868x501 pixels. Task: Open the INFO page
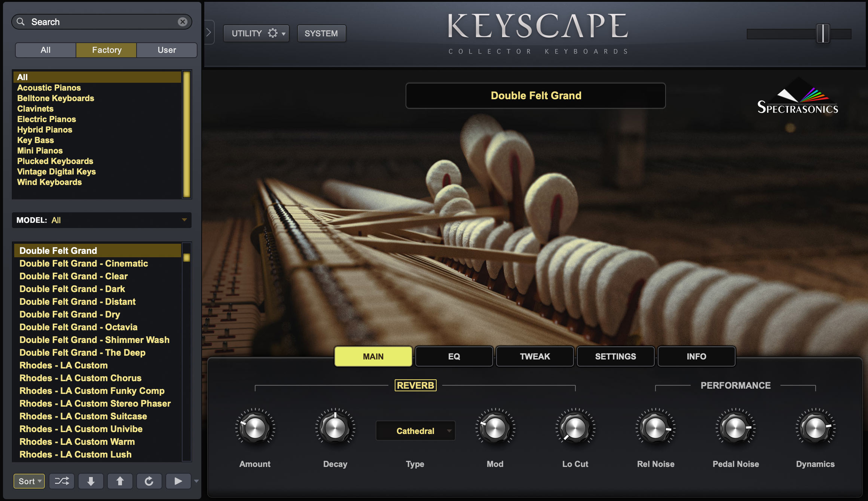tap(696, 356)
